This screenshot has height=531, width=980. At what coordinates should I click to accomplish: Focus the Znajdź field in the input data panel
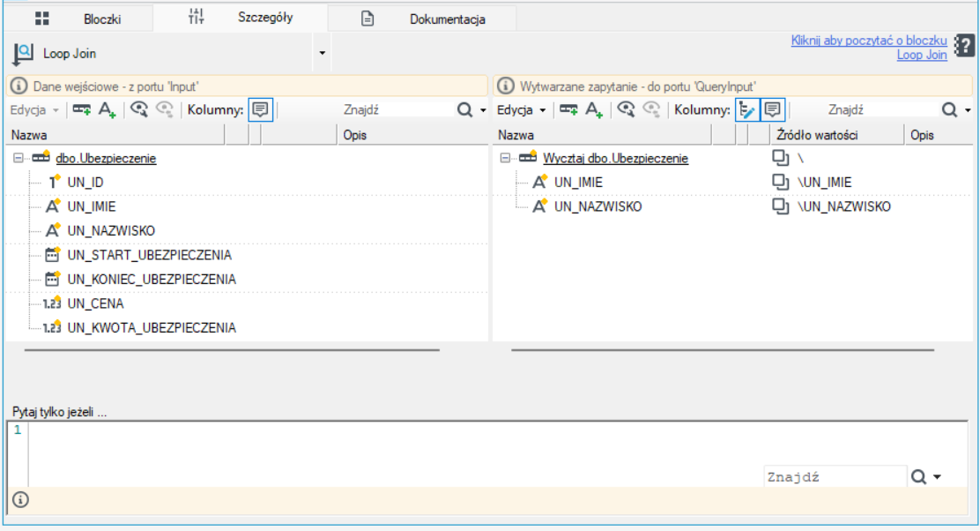click(397, 110)
